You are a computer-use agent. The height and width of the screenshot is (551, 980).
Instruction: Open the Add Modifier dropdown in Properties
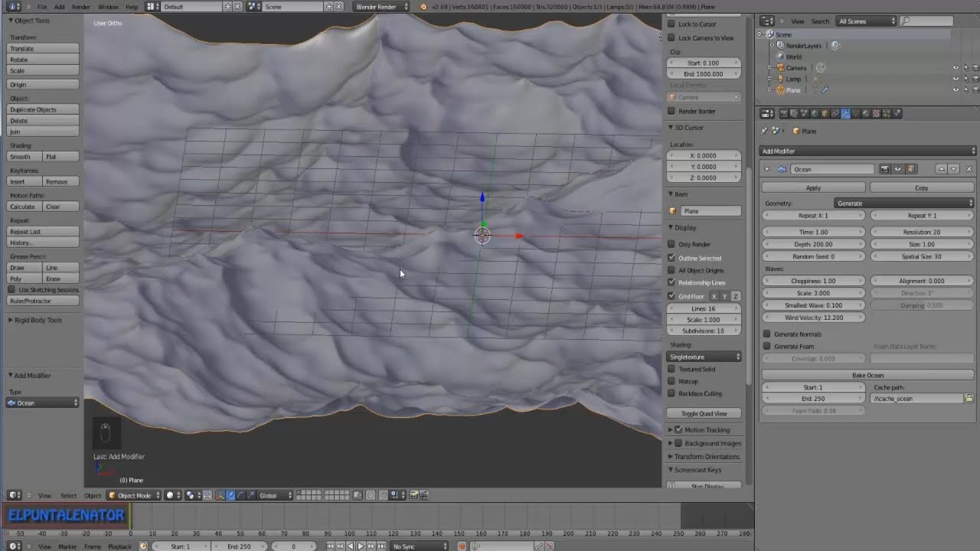(867, 151)
